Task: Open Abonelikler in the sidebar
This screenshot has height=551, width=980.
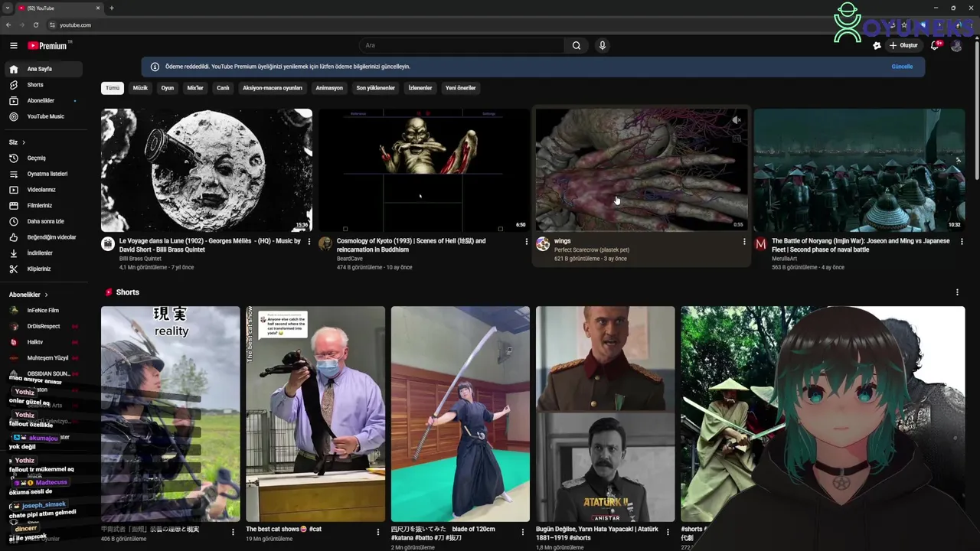Action: pyautogui.click(x=42, y=101)
